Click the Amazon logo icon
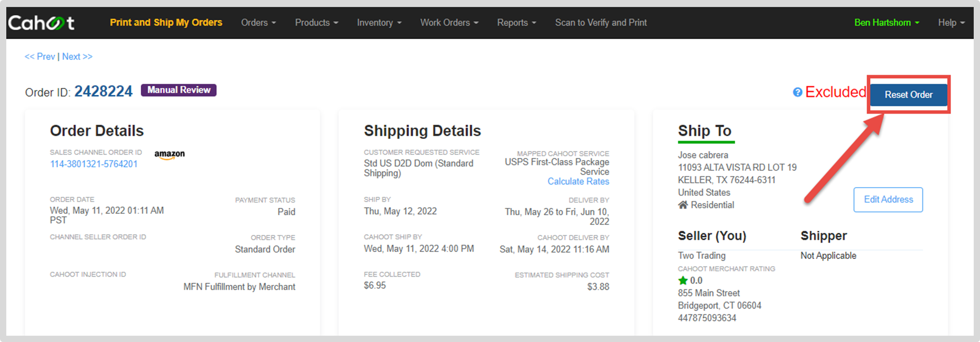Viewport: 980px width, 342px height. pyautogui.click(x=169, y=155)
